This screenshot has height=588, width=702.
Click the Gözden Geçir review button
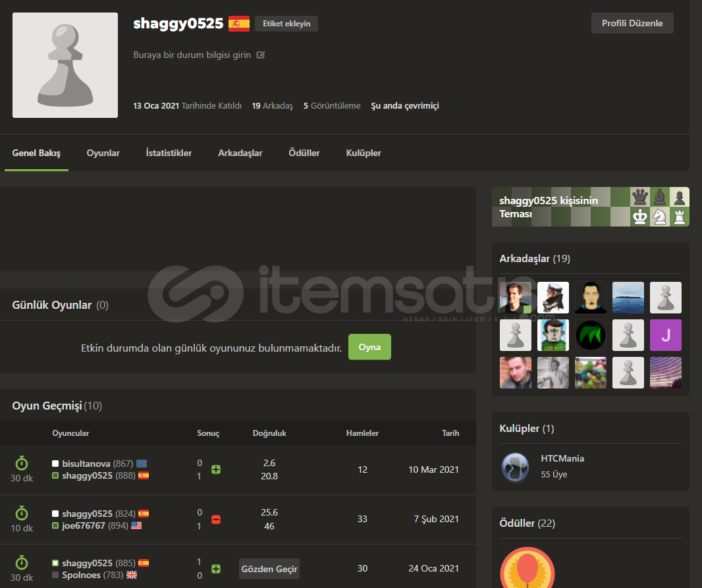(269, 569)
